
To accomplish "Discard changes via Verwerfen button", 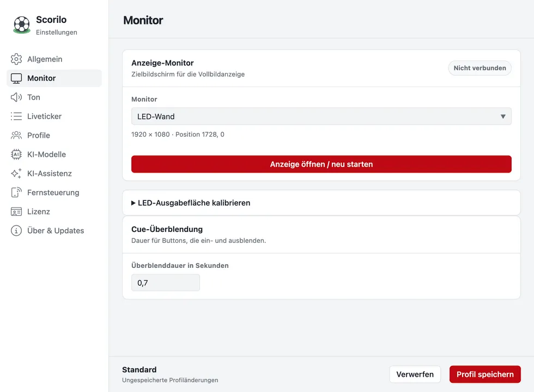I will (415, 375).
